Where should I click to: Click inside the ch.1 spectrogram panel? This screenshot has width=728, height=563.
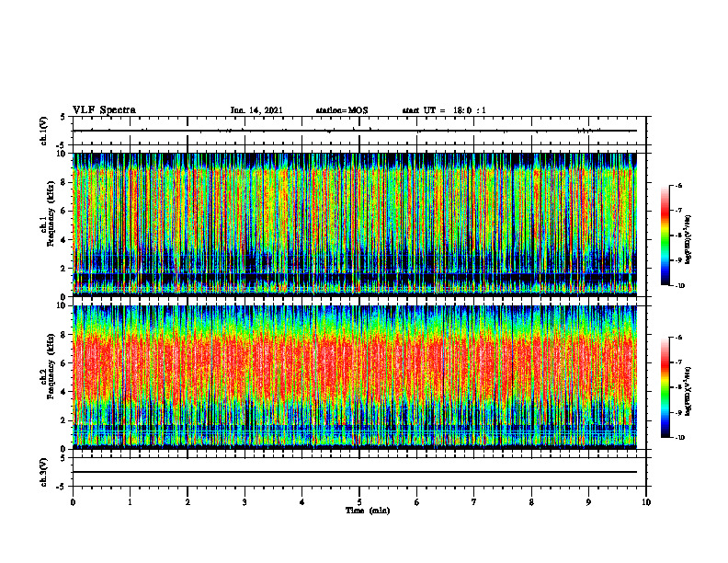355,224
